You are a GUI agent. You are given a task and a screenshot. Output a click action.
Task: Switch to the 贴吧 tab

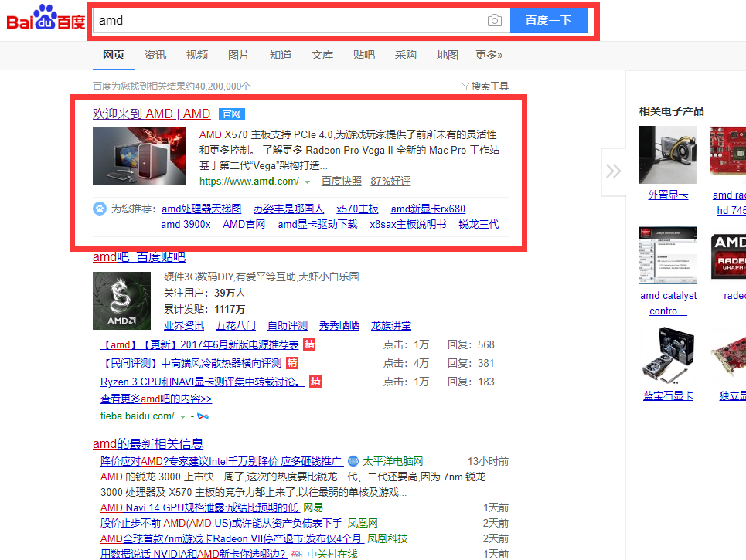(x=364, y=55)
